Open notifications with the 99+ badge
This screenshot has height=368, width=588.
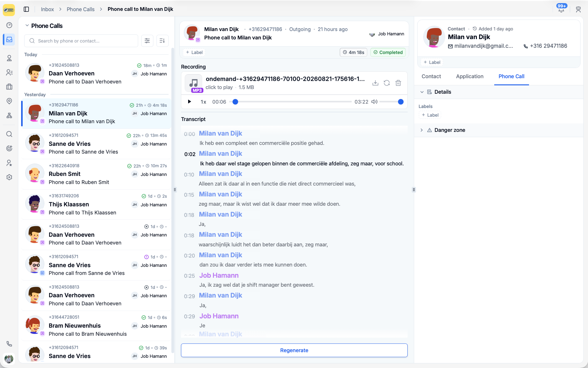[x=561, y=8]
